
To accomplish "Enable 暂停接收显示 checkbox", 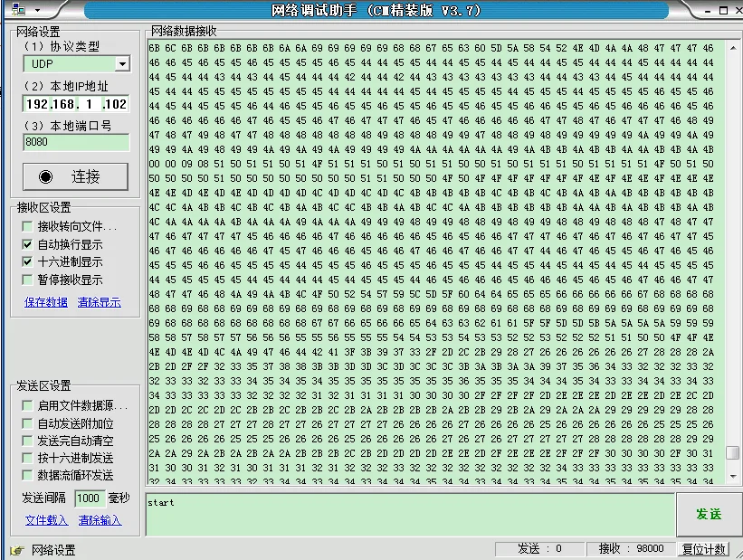I will click(x=27, y=280).
